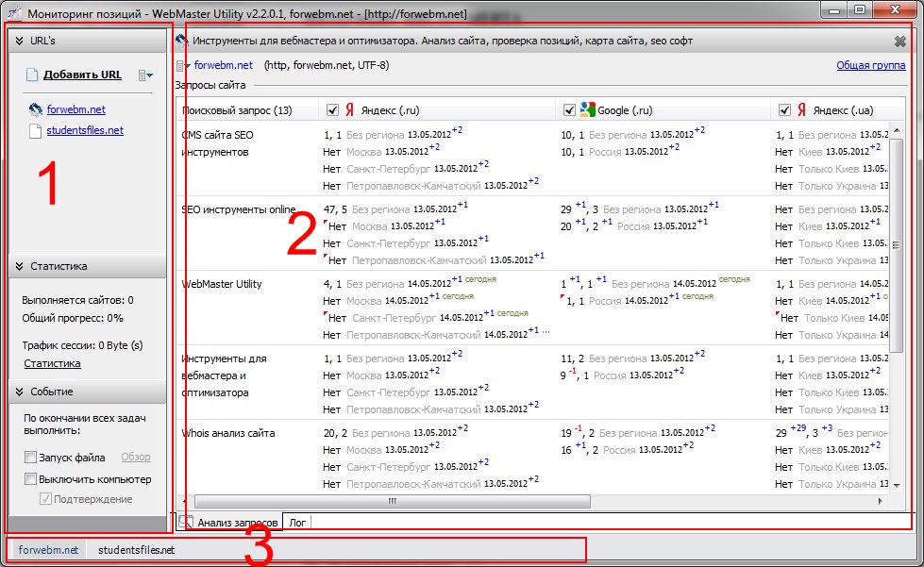Click the horizontal scrollbar under the queries table
Screen dimensions: 924x567
click(x=392, y=502)
